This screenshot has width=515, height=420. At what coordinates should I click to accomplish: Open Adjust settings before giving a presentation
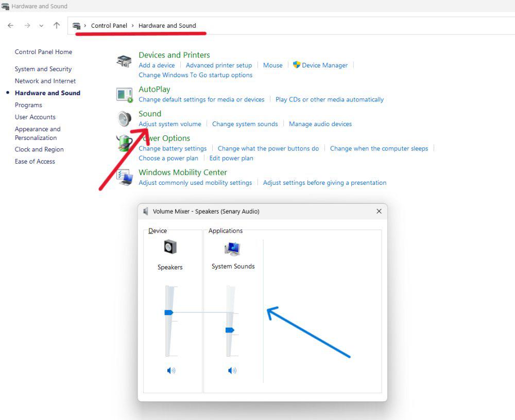tap(324, 183)
